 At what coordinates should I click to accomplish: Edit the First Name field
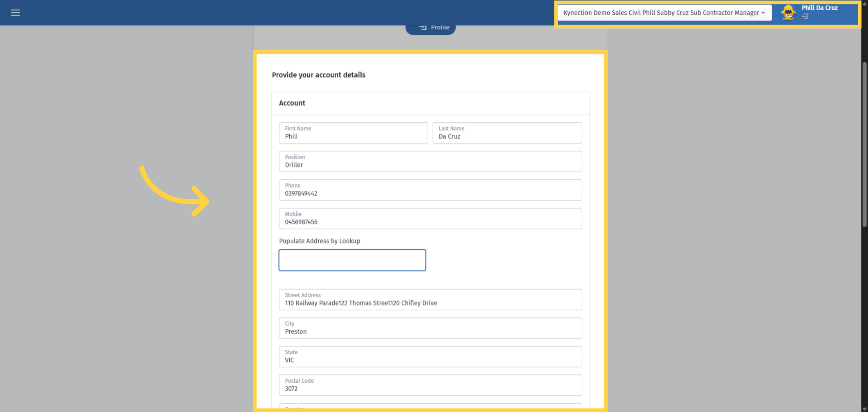(x=353, y=133)
